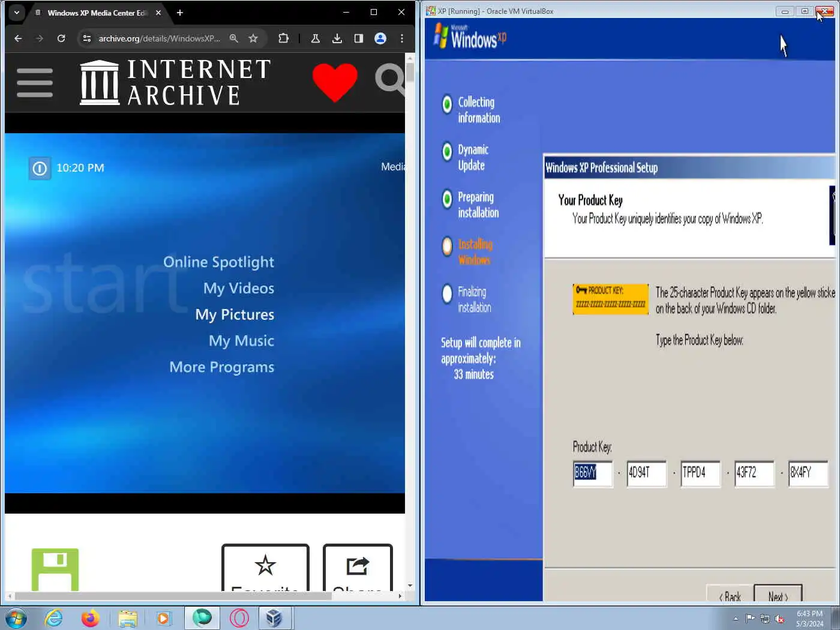Open the VirtualBox cube taskbar icon
Image resolution: width=840 pixels, height=630 pixels.
274,618
